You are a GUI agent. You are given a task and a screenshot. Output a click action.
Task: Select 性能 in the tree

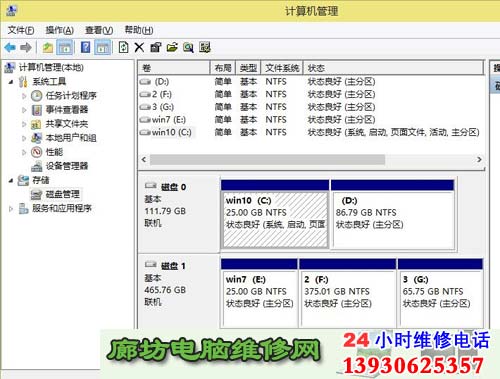pyautogui.click(x=54, y=152)
